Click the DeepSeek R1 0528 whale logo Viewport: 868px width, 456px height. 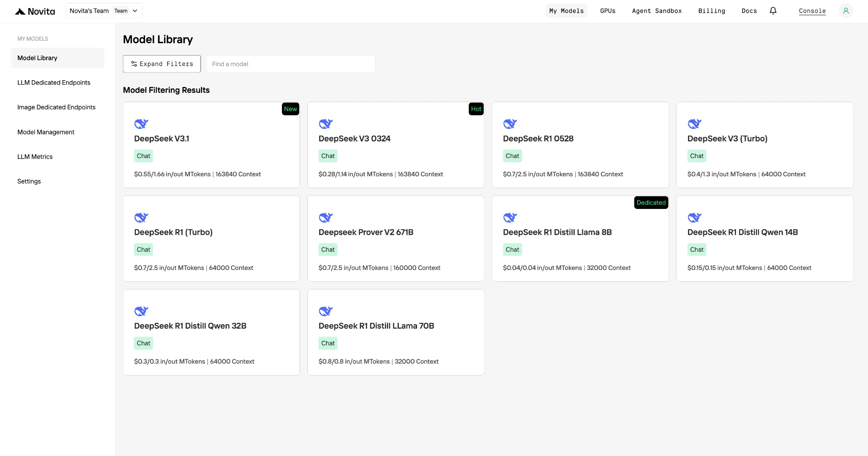pos(510,123)
